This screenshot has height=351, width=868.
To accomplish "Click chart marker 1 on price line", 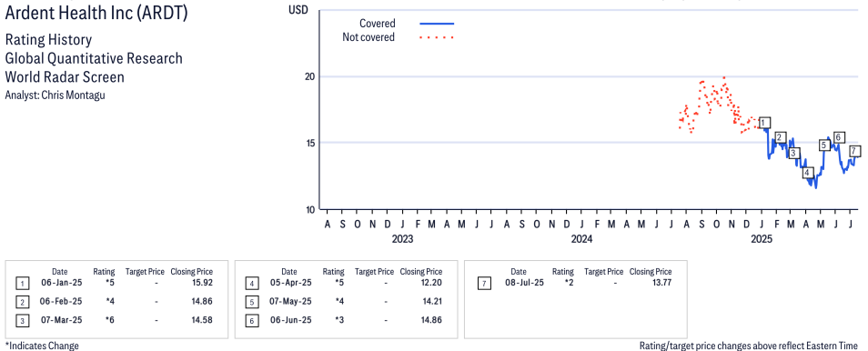I will click(765, 123).
